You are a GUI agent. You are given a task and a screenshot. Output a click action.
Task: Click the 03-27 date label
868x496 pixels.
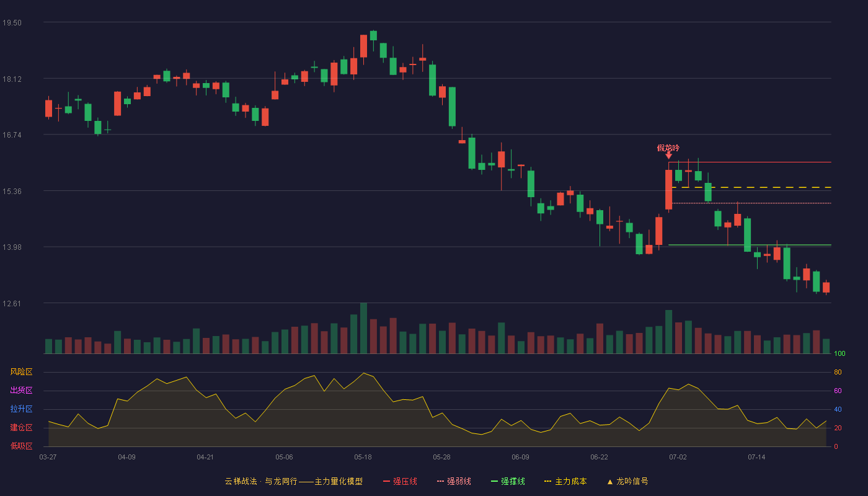click(48, 457)
